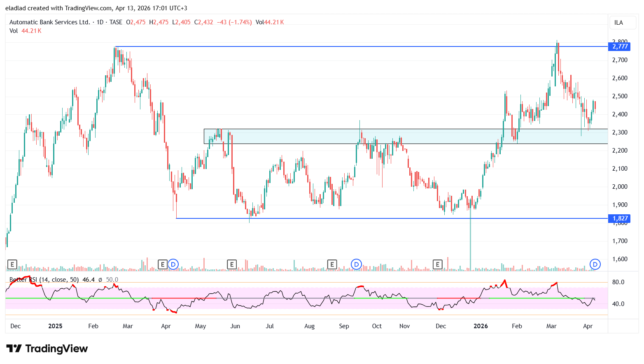Click the blue 1,827 support price label
This screenshot has height=364, width=644.
[x=619, y=218]
